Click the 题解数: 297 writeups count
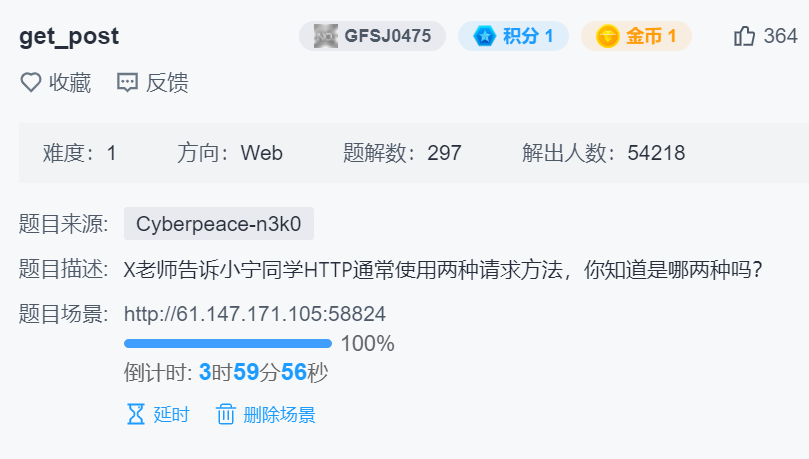The width and height of the screenshot is (809, 459). click(x=402, y=153)
